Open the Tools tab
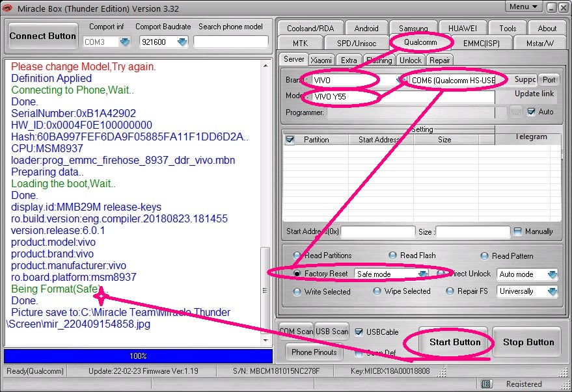Viewport: 572px width, 392px height. click(508, 28)
